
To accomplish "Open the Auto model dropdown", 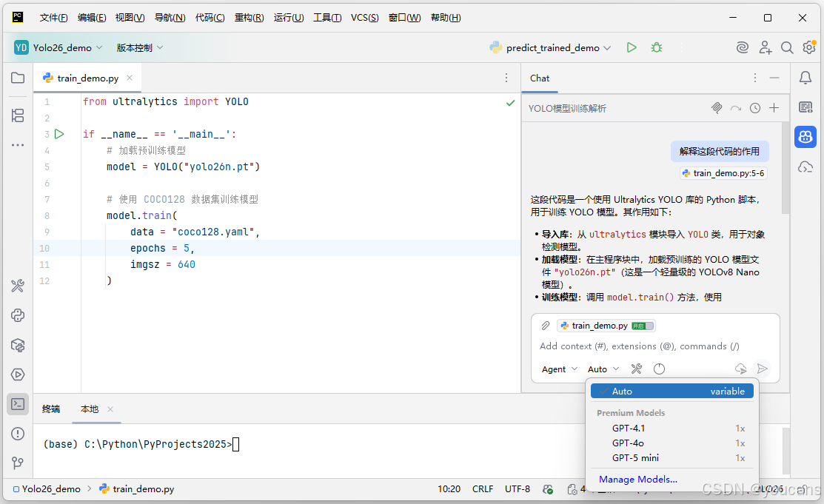I will click(x=603, y=369).
